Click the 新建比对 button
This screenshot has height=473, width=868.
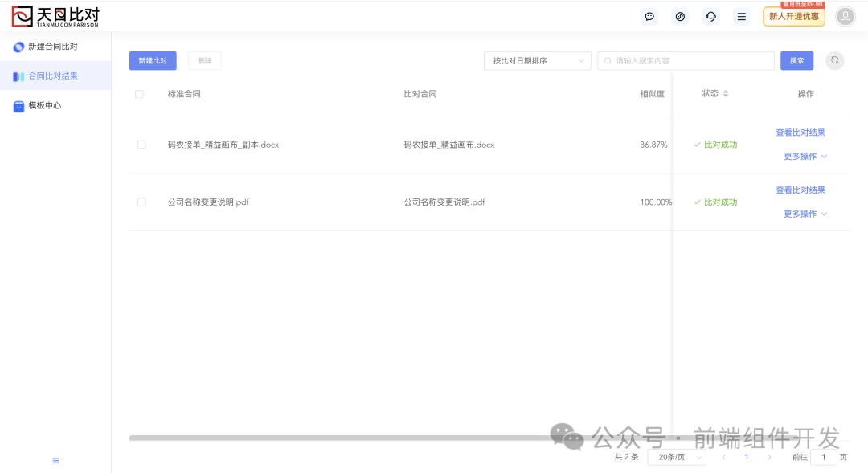point(153,61)
